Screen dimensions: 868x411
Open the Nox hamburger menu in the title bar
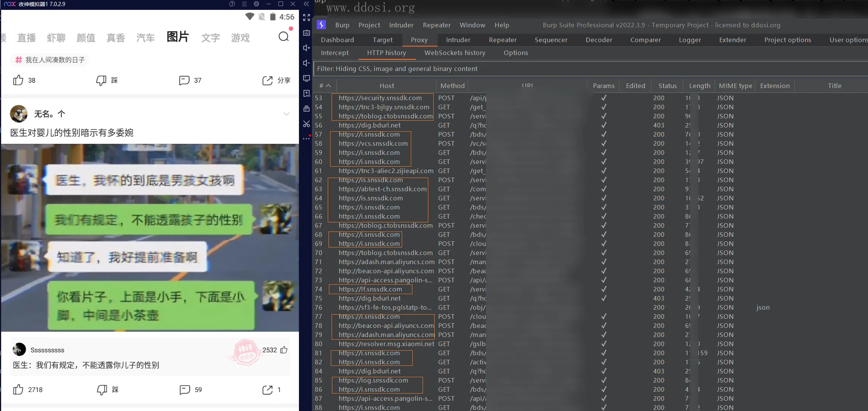click(244, 4)
